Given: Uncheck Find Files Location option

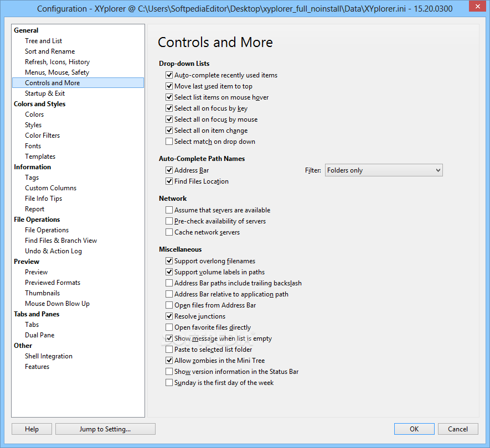Looking at the screenshot, I should click(169, 181).
